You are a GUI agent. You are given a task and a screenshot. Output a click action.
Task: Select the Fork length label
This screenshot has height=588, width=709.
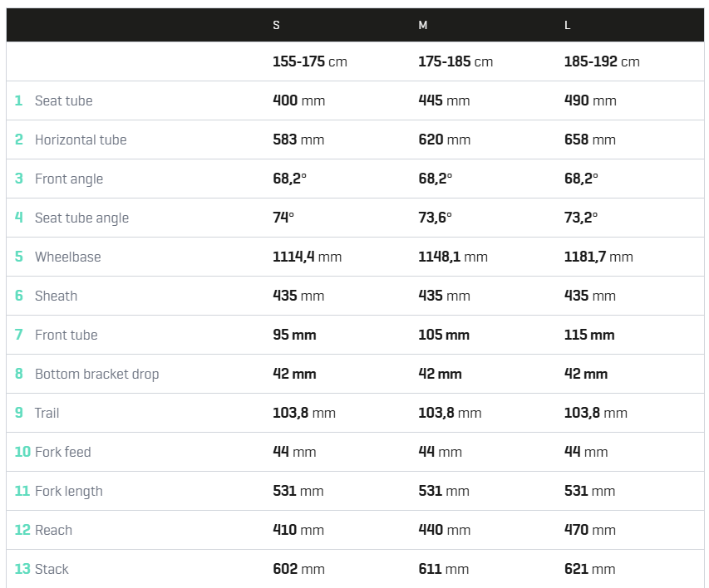69,492
